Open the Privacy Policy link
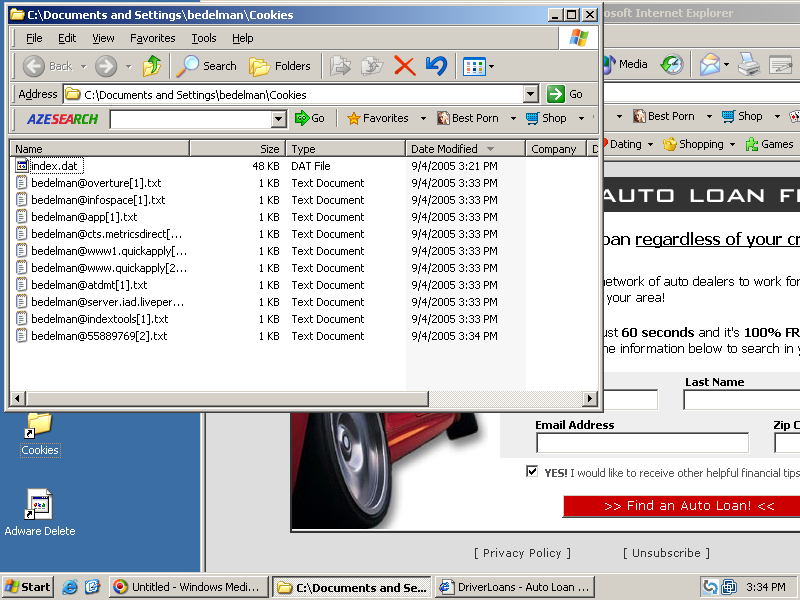The width and height of the screenshot is (800, 600). coord(522,553)
